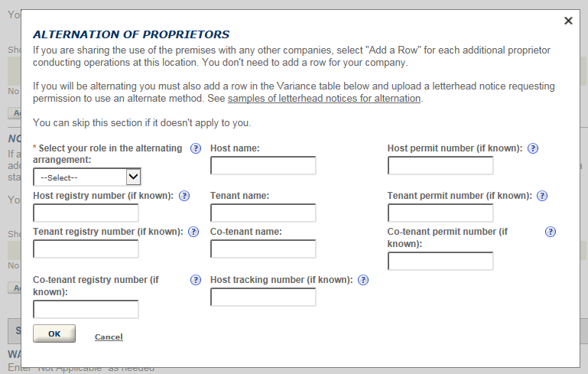This screenshot has width=588, height=374.
Task: Show help for Host registry number
Action: pyautogui.click(x=184, y=196)
